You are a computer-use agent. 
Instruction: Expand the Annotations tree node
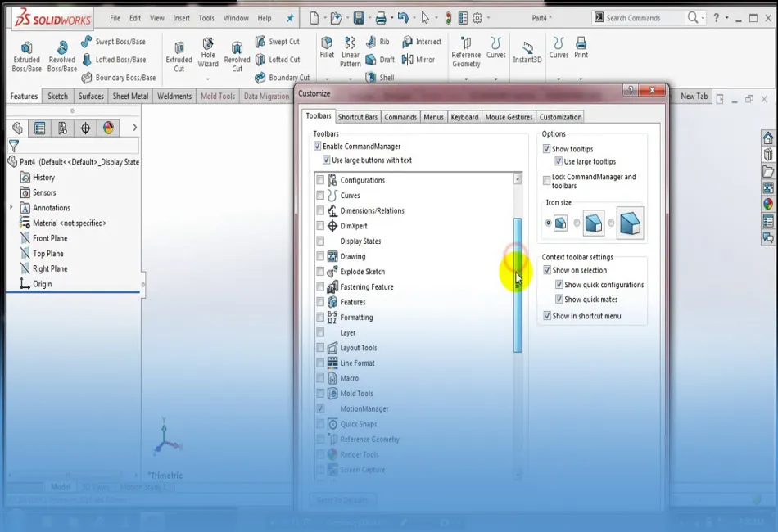click(11, 208)
